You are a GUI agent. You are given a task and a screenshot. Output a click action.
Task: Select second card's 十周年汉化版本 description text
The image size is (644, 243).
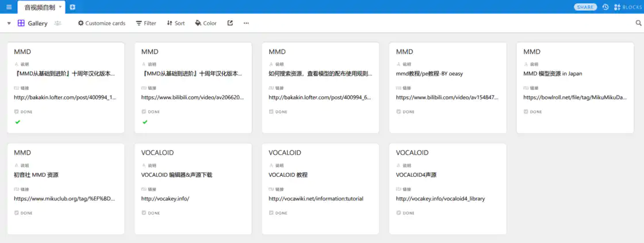[192, 74]
